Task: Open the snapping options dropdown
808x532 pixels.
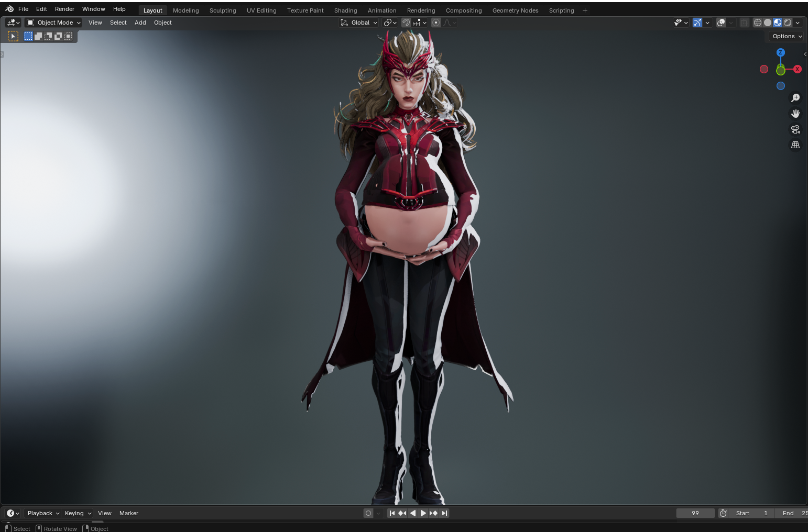Action: 420,23
